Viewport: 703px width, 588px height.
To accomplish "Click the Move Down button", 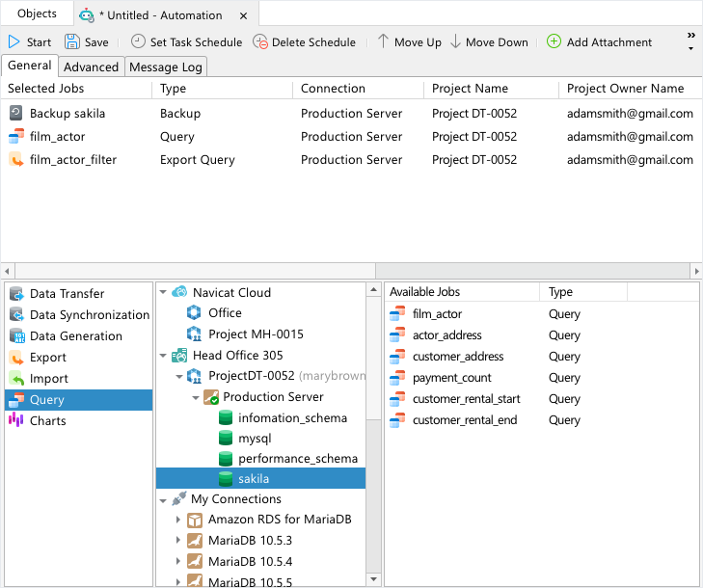I will click(x=489, y=41).
